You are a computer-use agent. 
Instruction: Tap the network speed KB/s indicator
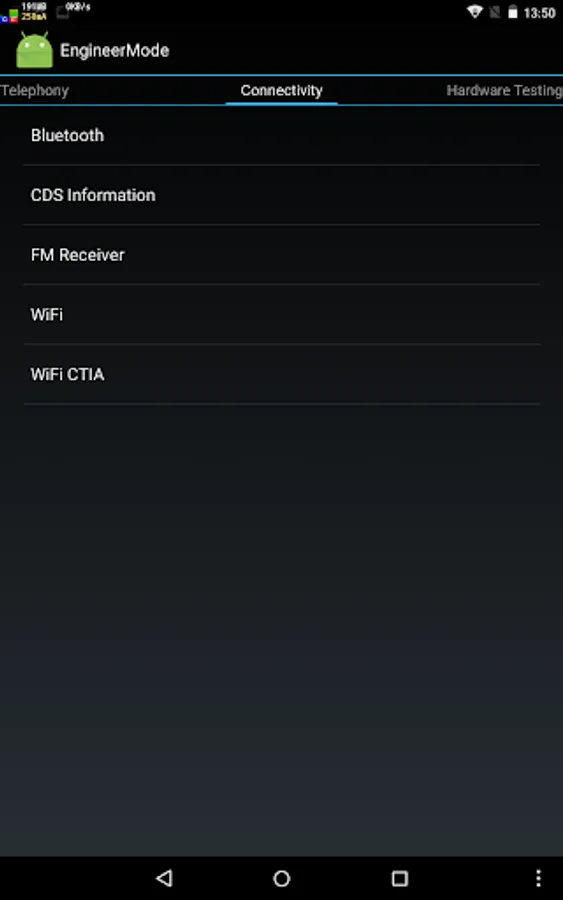[73, 10]
